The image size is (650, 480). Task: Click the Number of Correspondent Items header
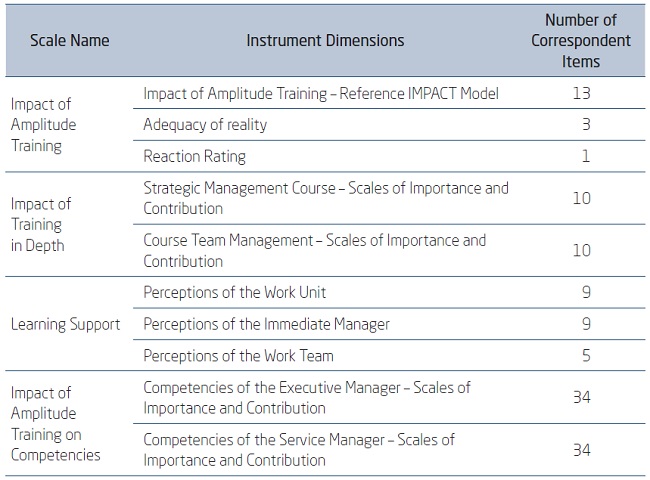click(586, 41)
